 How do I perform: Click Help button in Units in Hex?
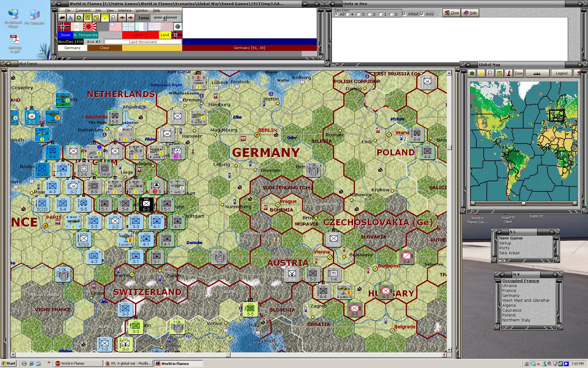tap(470, 13)
